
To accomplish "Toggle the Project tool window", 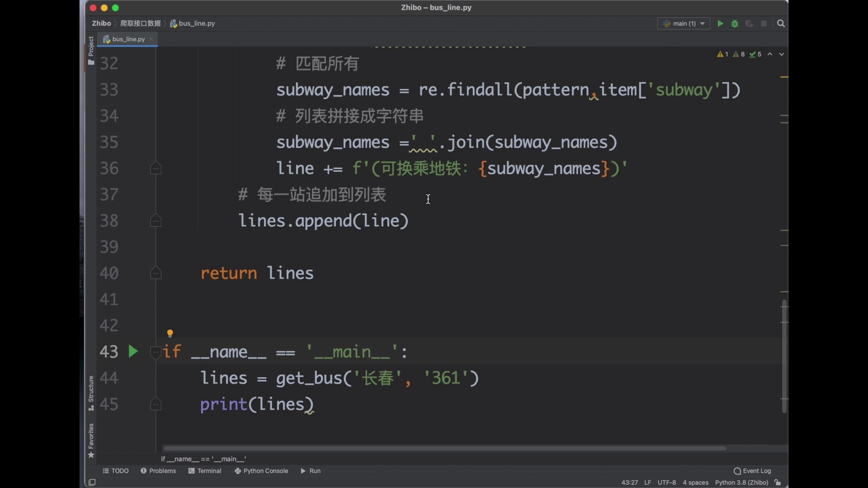I will (x=91, y=50).
